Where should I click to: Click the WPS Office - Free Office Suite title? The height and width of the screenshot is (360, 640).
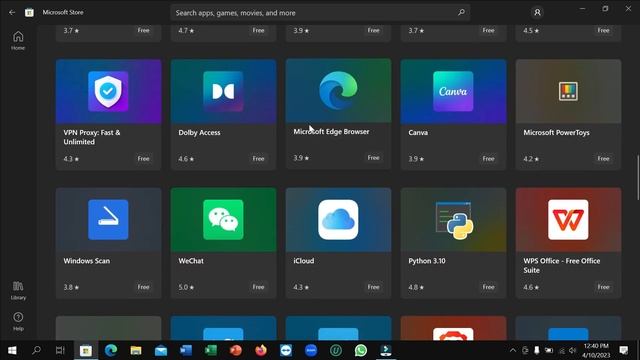(562, 265)
